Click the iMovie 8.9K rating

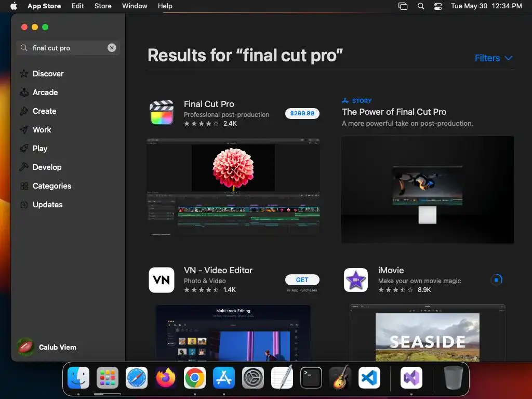coord(404,290)
